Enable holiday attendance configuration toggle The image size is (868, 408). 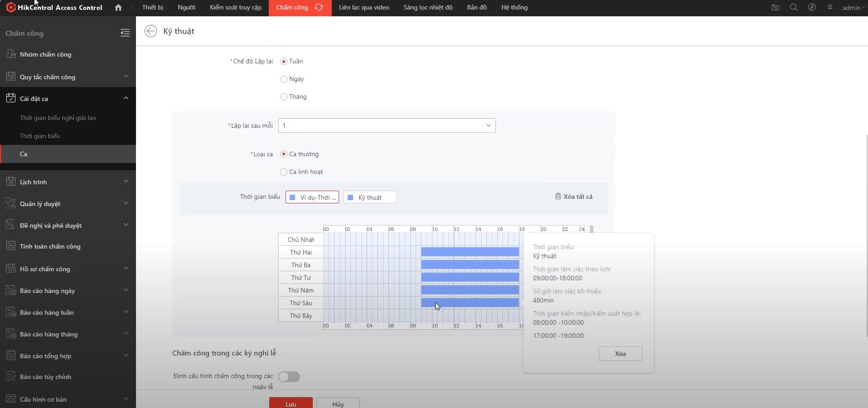point(289,377)
